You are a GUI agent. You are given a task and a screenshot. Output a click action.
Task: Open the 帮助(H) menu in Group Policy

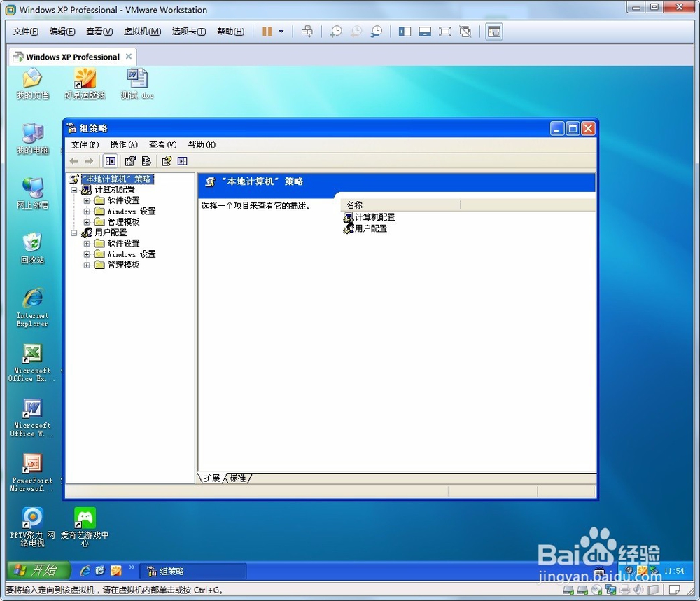tap(202, 145)
